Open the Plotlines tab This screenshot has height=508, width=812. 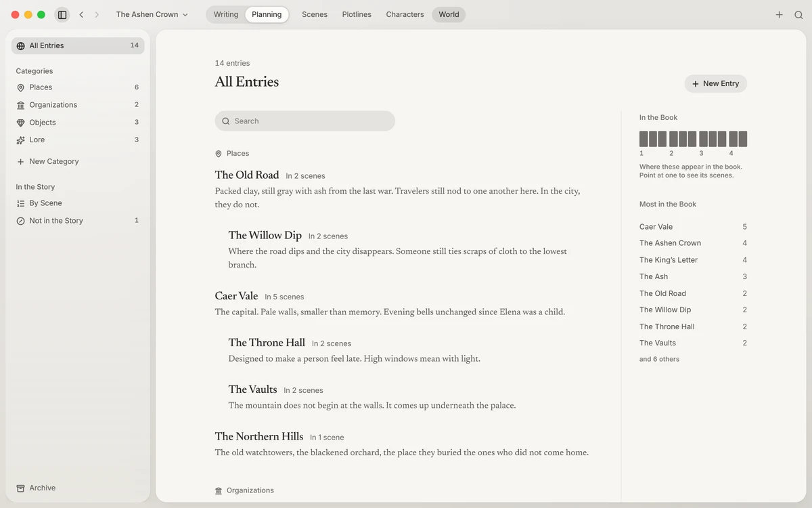click(x=357, y=14)
